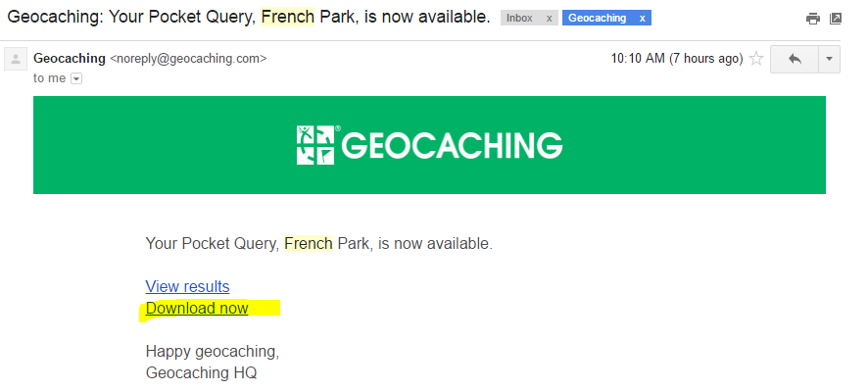This screenshot has width=868, height=391.
Task: Select the bold sender name Geocaching
Action: (x=70, y=58)
